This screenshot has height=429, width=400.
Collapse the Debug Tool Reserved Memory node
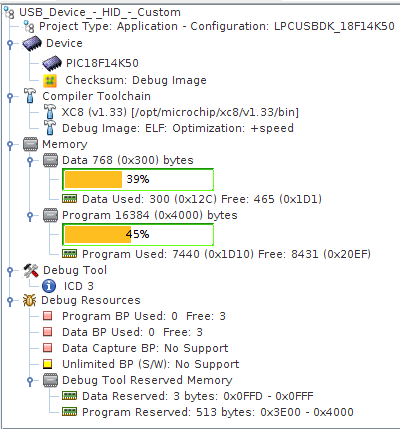click(x=30, y=380)
